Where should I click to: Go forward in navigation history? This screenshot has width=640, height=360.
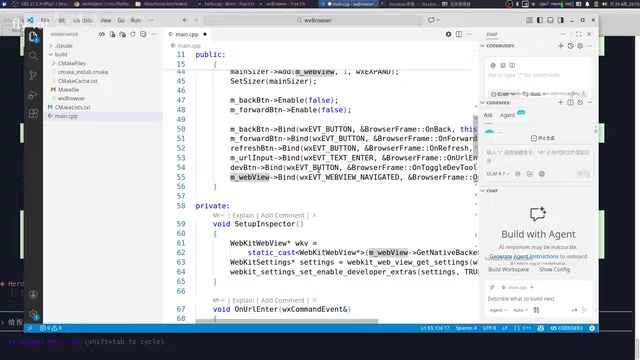pyautogui.click(x=196, y=20)
